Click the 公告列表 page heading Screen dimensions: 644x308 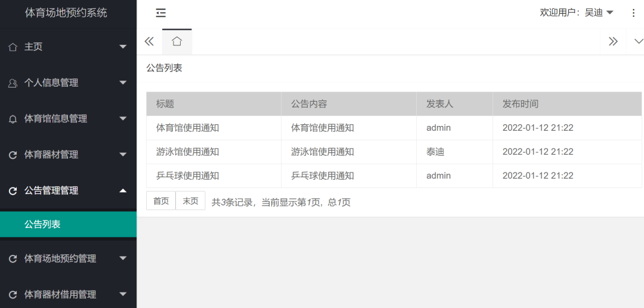[165, 68]
